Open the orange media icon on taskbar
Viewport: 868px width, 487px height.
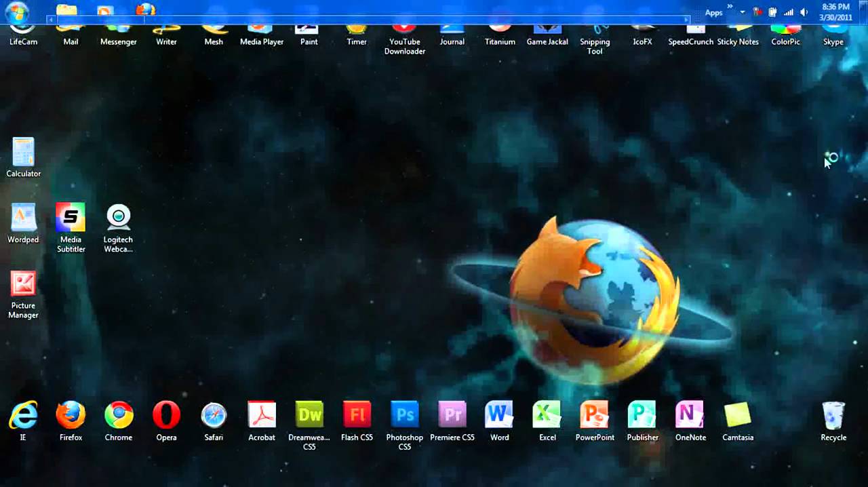click(x=105, y=9)
